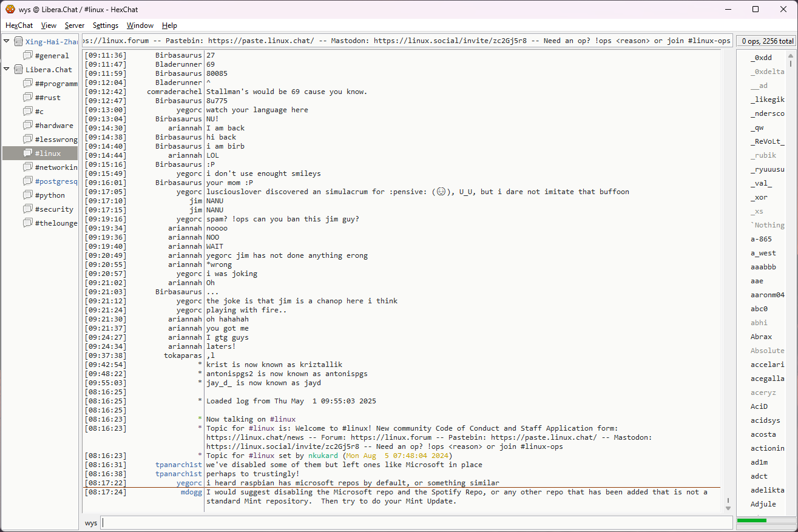Collapse the Xing-Hai-Zhan server tree
798x532 pixels.
point(7,41)
